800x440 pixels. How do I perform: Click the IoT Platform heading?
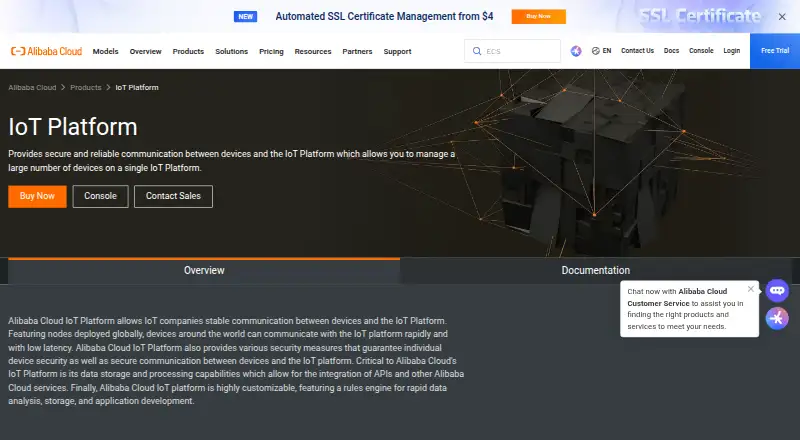point(73,127)
